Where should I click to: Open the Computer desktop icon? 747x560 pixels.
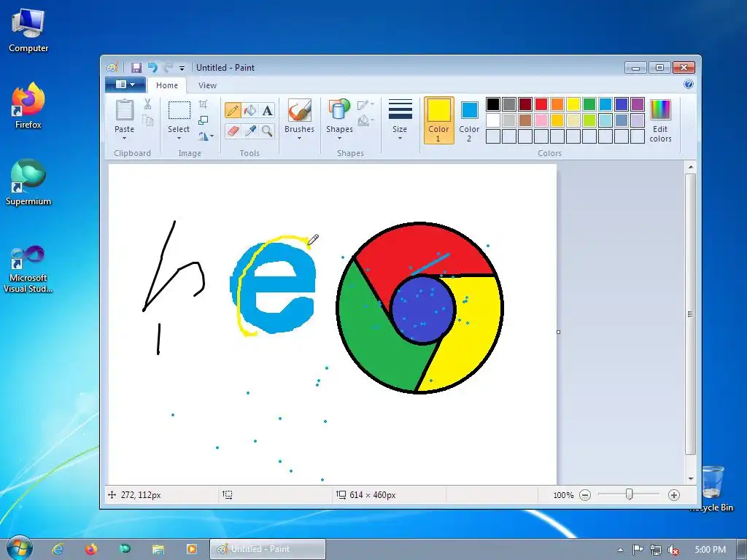(x=28, y=29)
